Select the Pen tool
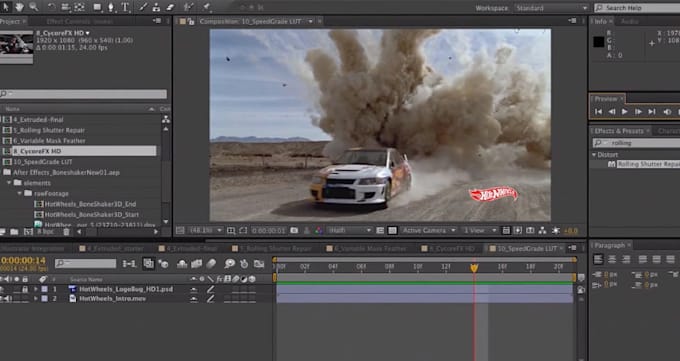 point(111,7)
